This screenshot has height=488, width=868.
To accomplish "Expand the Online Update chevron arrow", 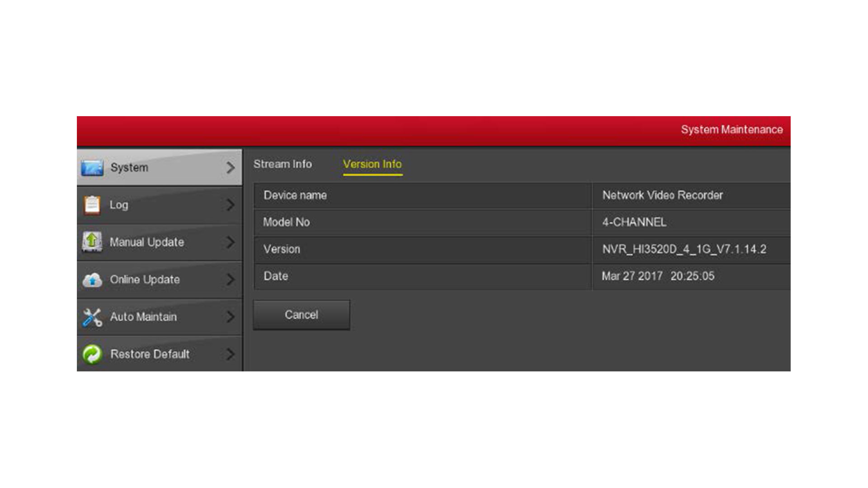I will [x=231, y=280].
